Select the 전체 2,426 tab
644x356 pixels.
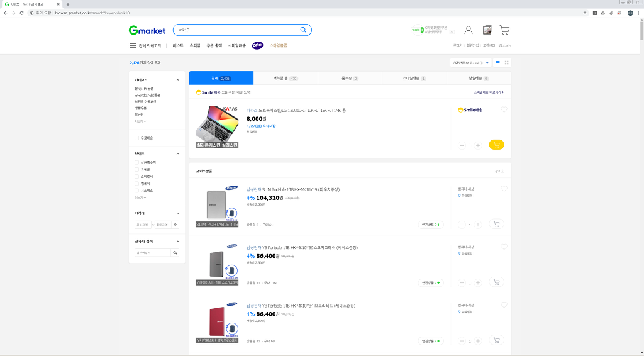point(221,78)
